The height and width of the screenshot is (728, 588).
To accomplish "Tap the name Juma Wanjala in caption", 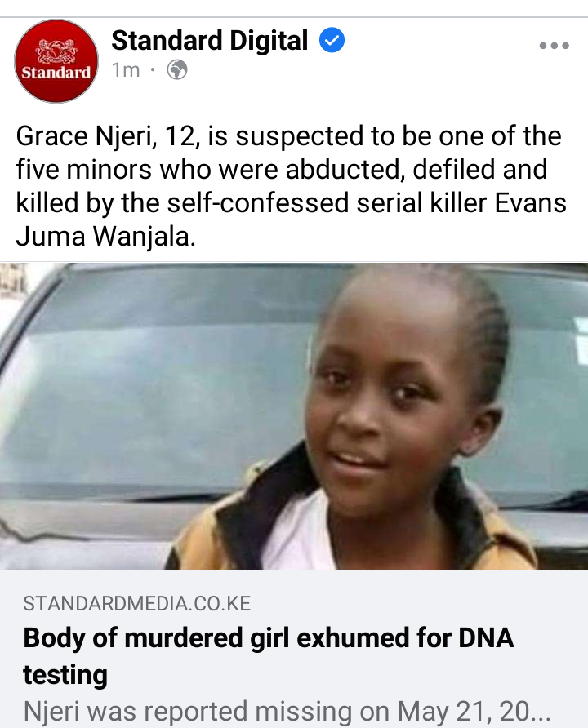I will pyautogui.click(x=106, y=237).
